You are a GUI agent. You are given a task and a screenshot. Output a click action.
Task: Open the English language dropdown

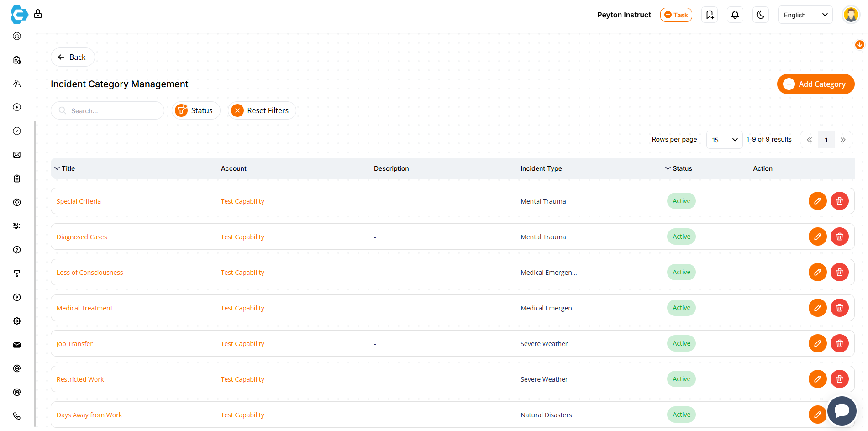tap(805, 15)
